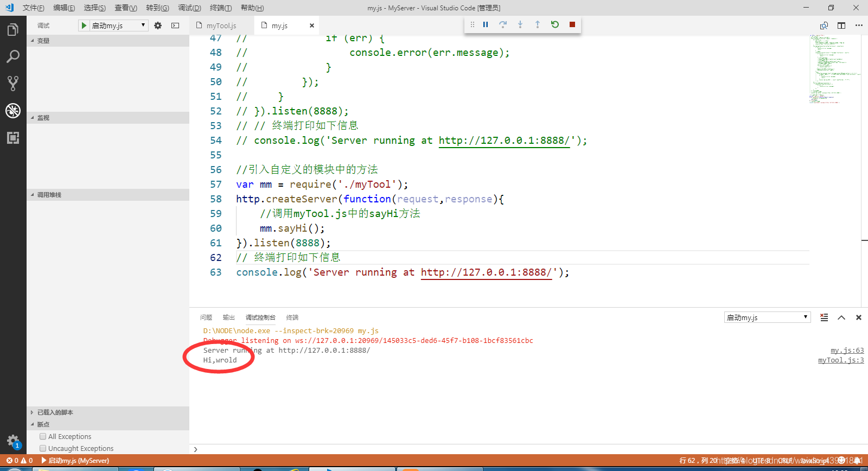Image resolution: width=868 pixels, height=471 pixels.
Task: Split the editor
Action: 841,26
